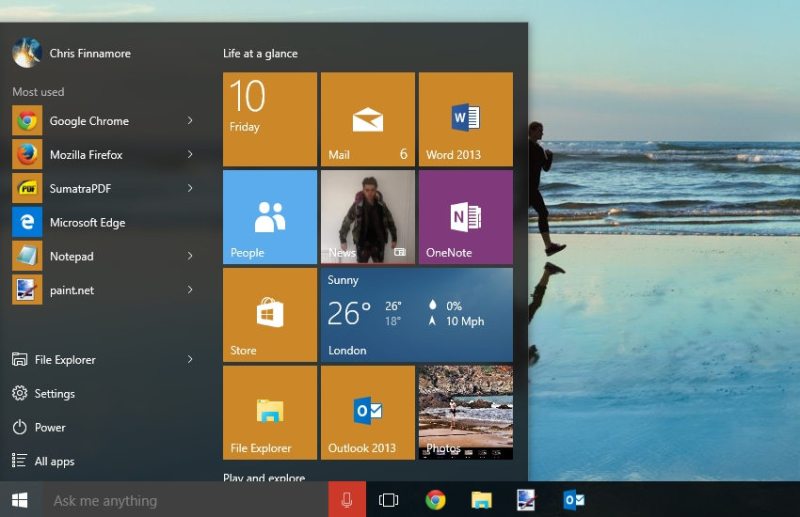Viewport: 800px width, 517px height.
Task: Click the Outlook icon on the taskbar
Action: tap(574, 500)
